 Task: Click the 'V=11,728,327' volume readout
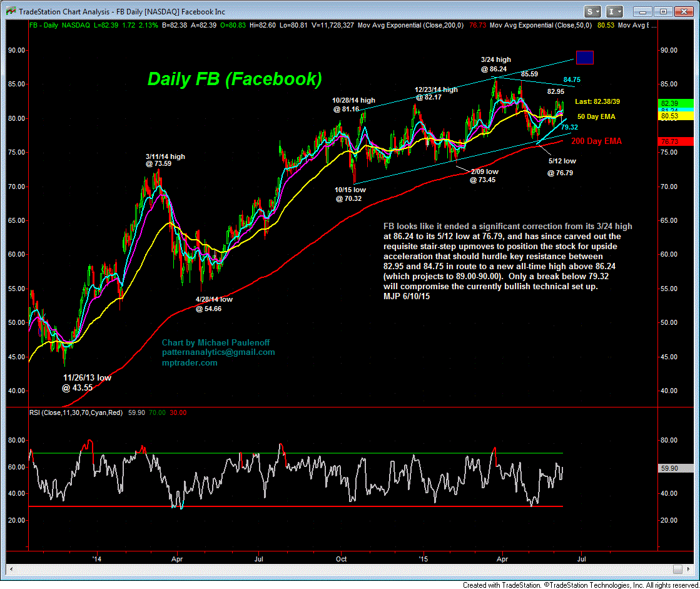pyautogui.click(x=333, y=26)
